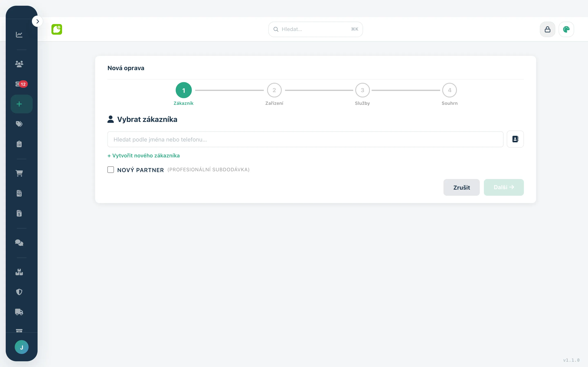
Task: Open the statistics chart icon in sidebar
Action: click(x=19, y=34)
